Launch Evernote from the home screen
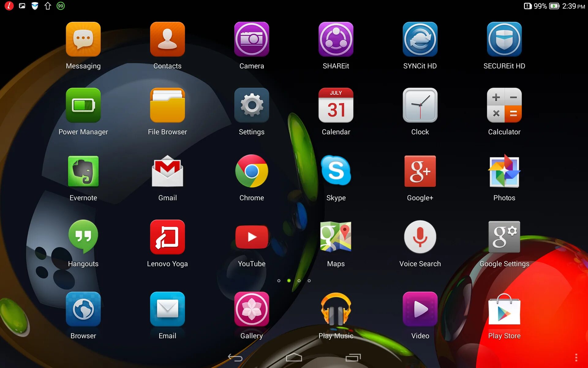 click(83, 171)
